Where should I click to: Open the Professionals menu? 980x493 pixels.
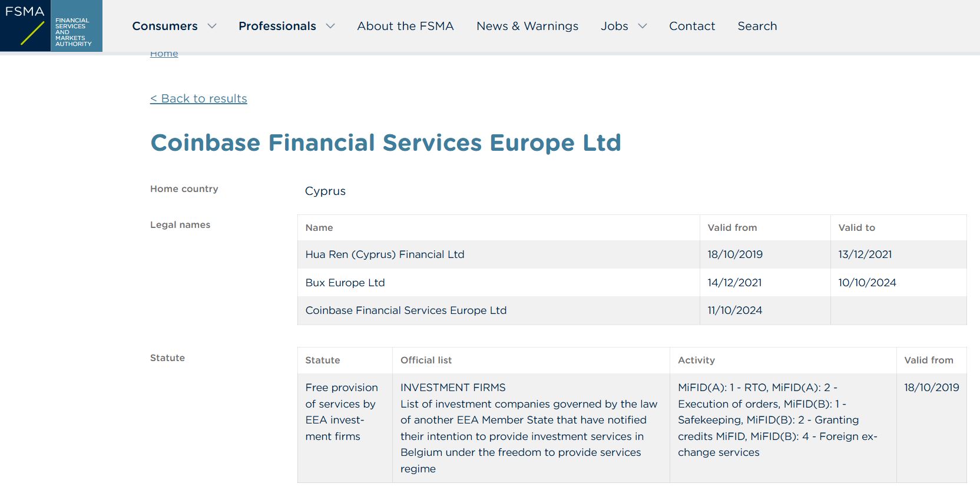(277, 26)
